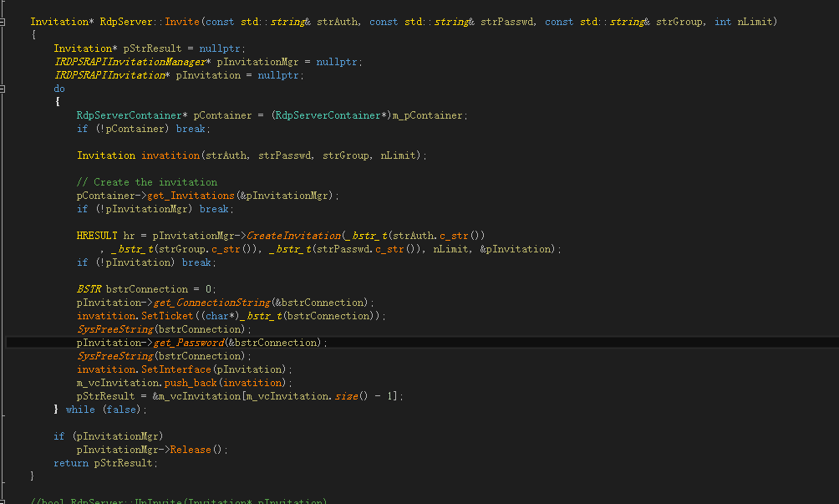Screen dimensions: 839x504
Task: Click the SetInterface method call
Action: click(x=175, y=369)
